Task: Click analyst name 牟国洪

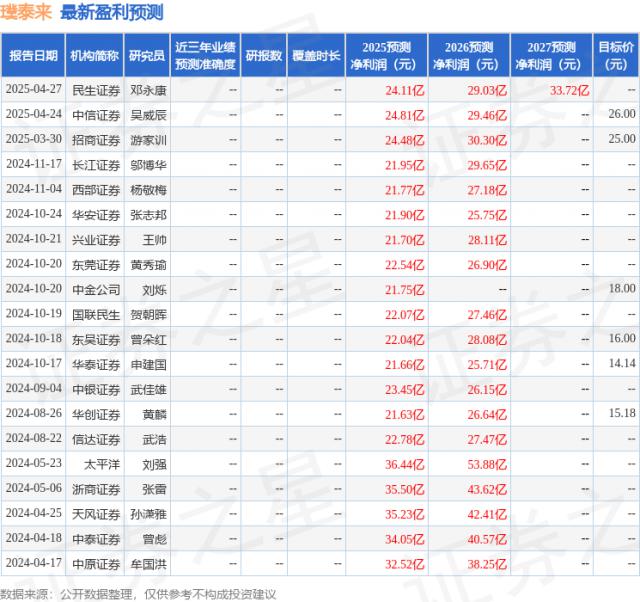Action: click(x=148, y=564)
